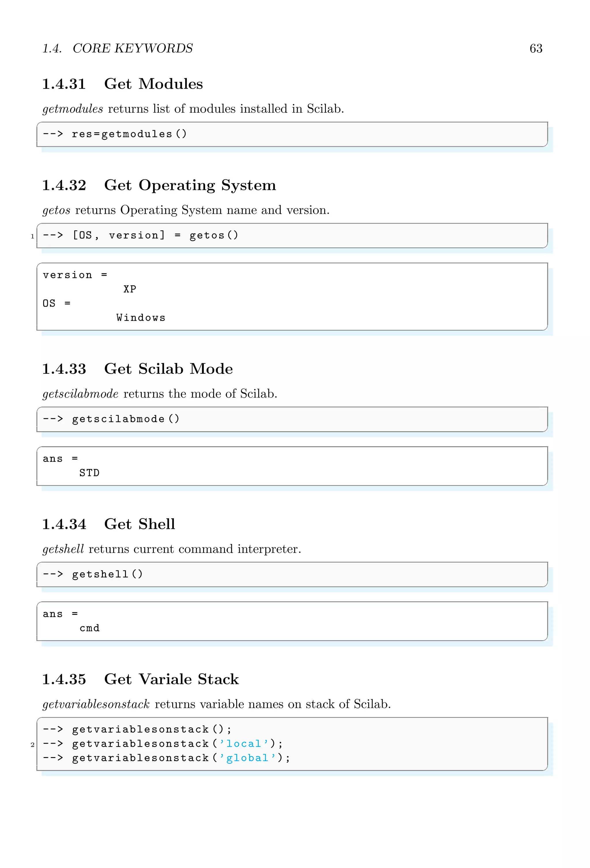Click the 'getscilabmode()' code line
590x868 pixels.
click(x=126, y=419)
